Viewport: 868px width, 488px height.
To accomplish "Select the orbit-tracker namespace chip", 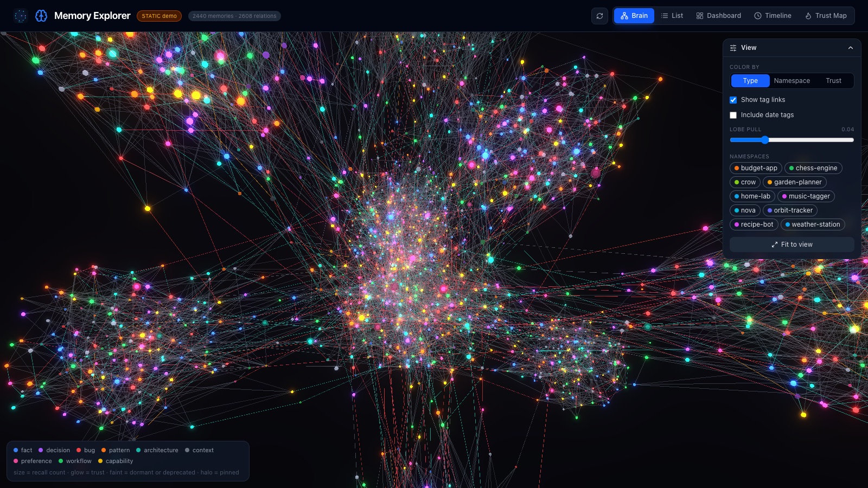I will (x=790, y=210).
